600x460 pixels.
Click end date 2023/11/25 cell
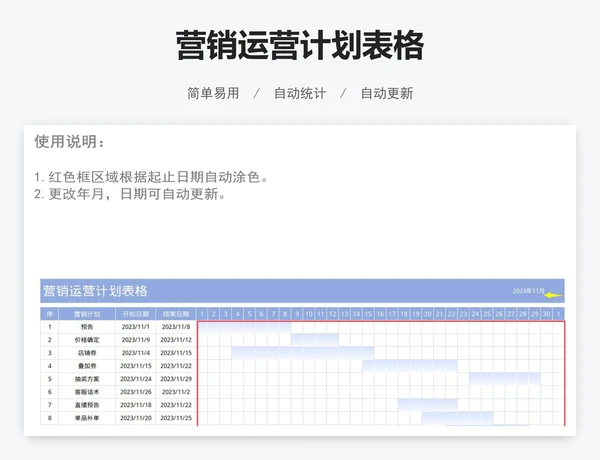176,418
